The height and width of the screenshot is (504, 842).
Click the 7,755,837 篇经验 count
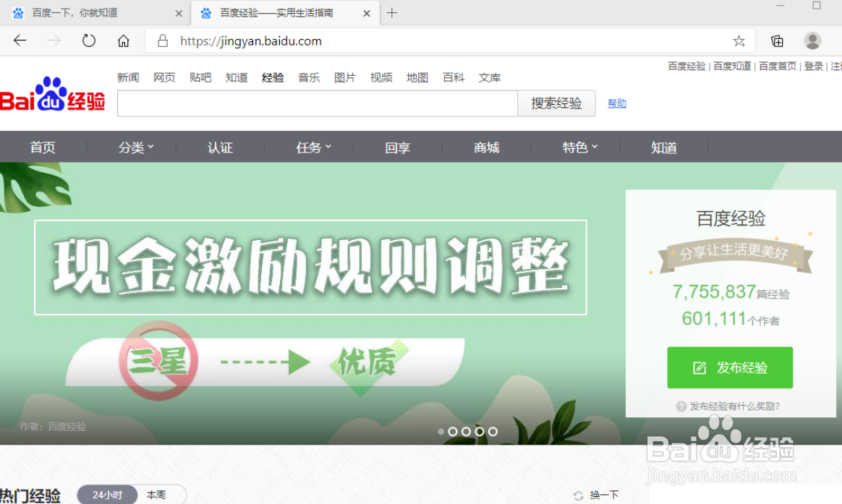click(731, 292)
